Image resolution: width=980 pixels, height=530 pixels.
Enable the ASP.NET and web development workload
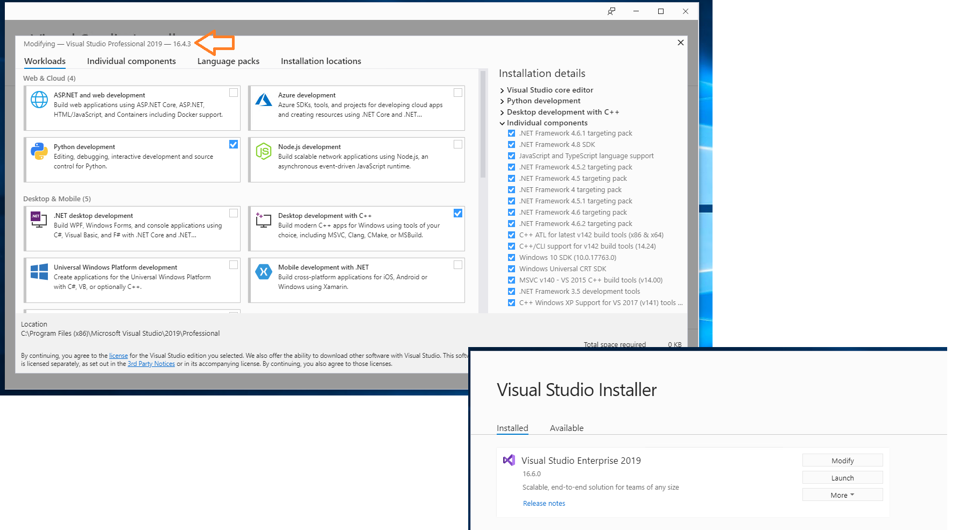point(234,93)
